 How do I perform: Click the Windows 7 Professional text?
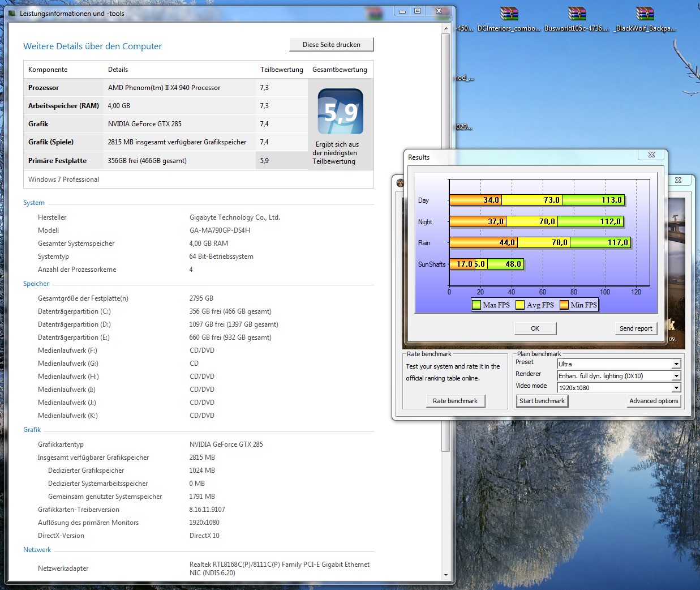[63, 179]
